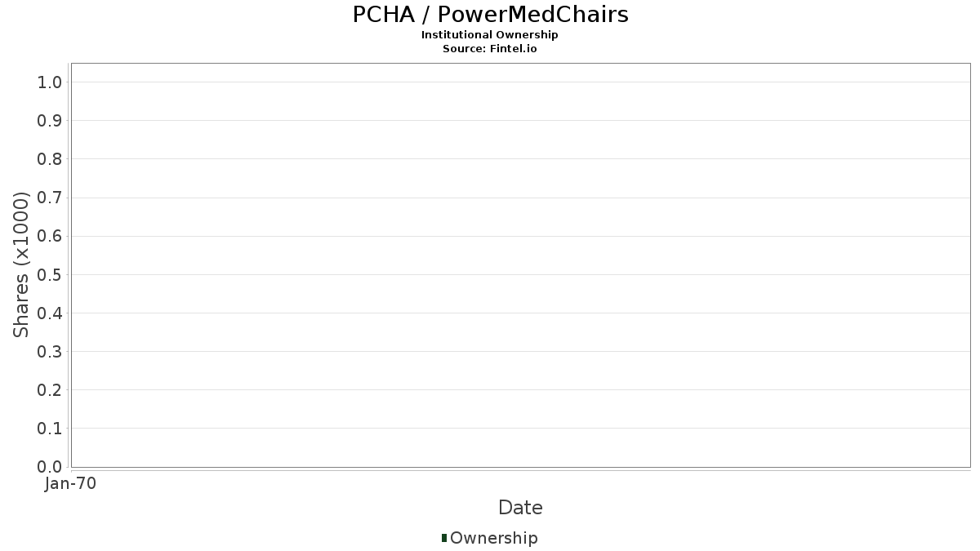The width and height of the screenshot is (980, 551).
Task: Click the 0.9 y-axis tick label
Action: pyautogui.click(x=50, y=121)
